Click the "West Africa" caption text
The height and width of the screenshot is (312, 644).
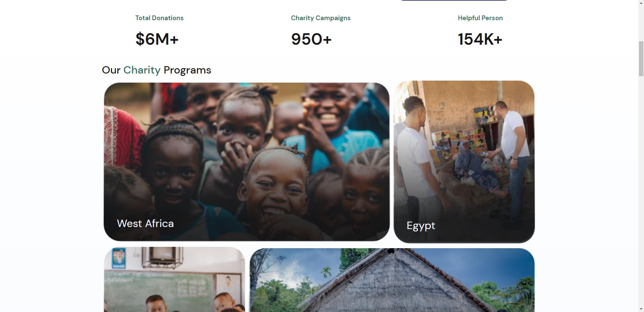pos(145,224)
